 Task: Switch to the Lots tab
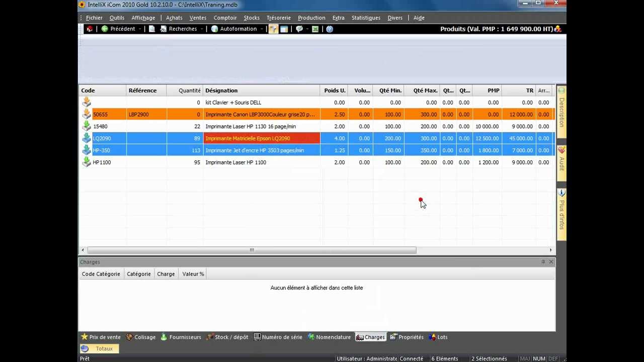tap(438, 337)
